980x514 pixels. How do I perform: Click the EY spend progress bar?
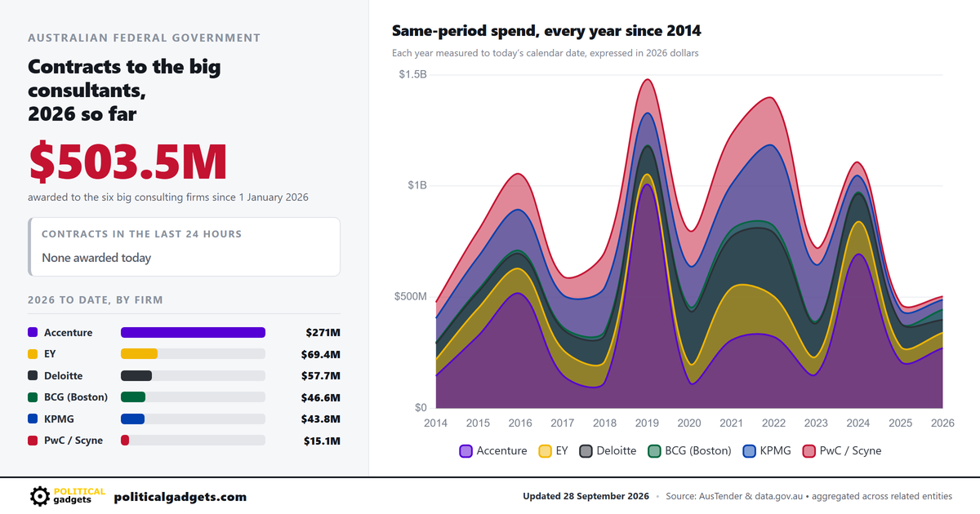pyautogui.click(x=193, y=354)
